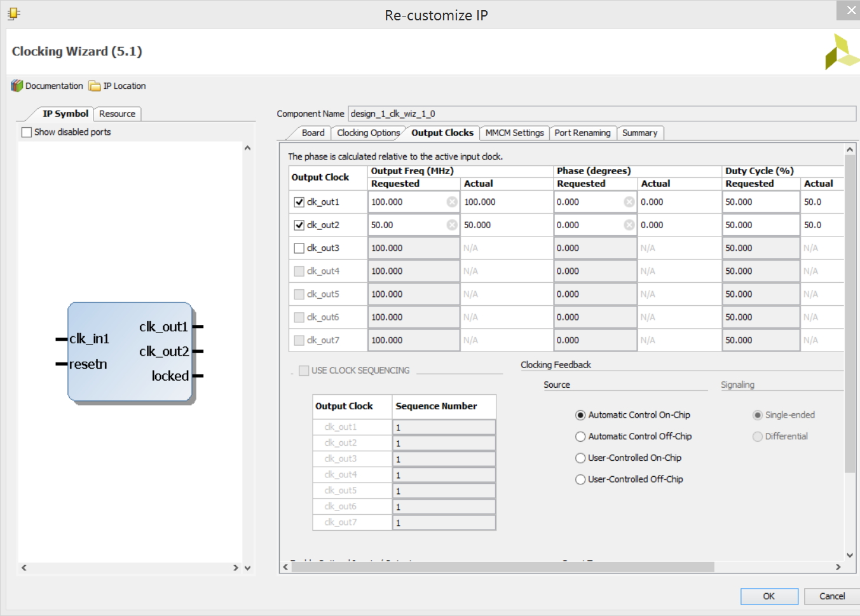
Task: Click the IP Location folder icon
Action: pos(95,86)
